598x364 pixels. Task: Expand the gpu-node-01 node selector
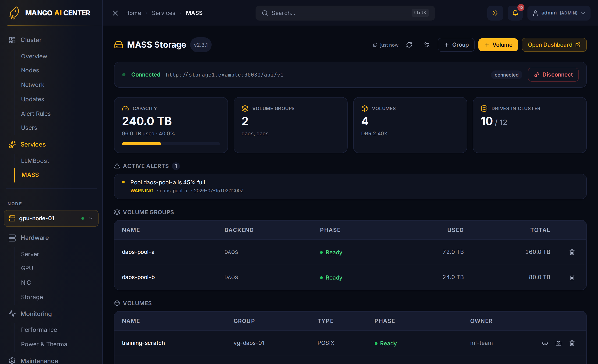tap(51, 218)
